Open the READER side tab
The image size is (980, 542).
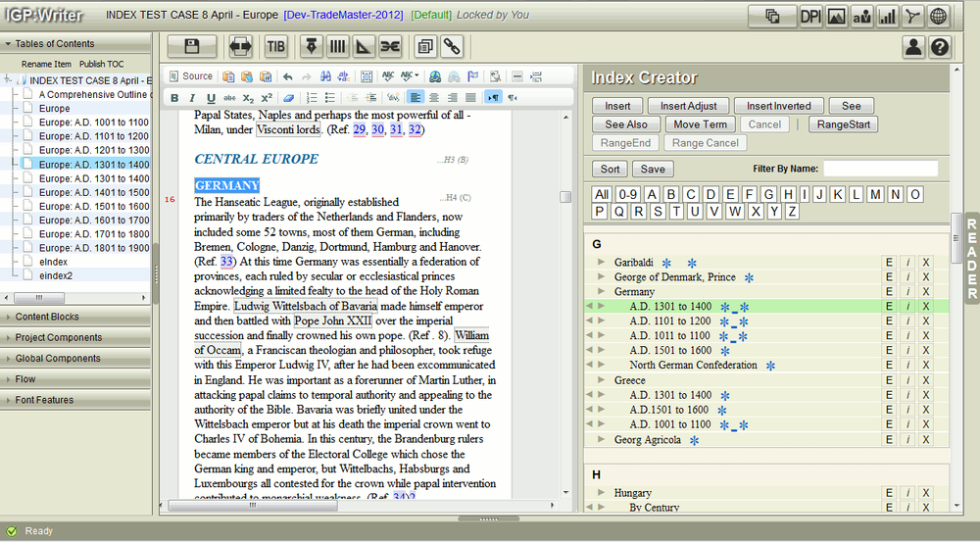pos(972,258)
